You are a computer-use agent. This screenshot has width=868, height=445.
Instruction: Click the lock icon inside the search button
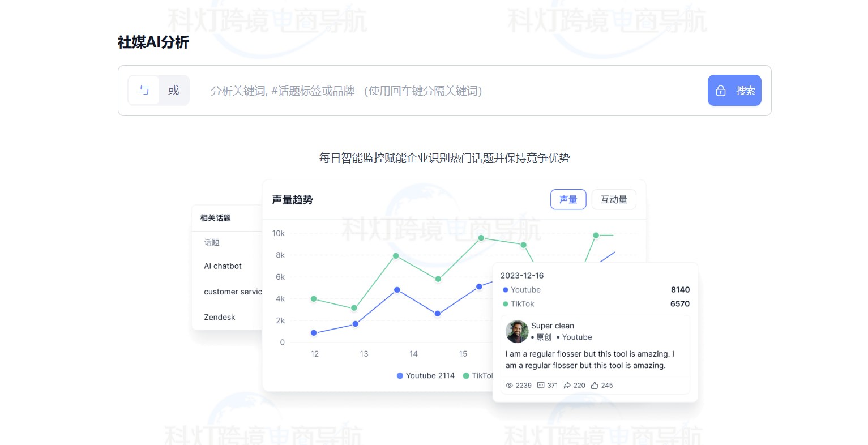coord(721,91)
